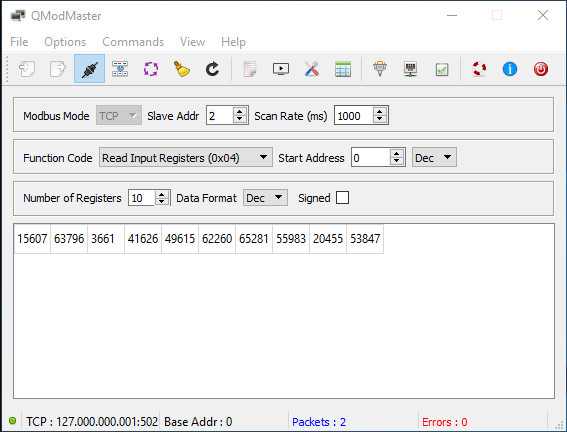
Task: Open the Bus Monitor screen icon
Action: coord(281,69)
